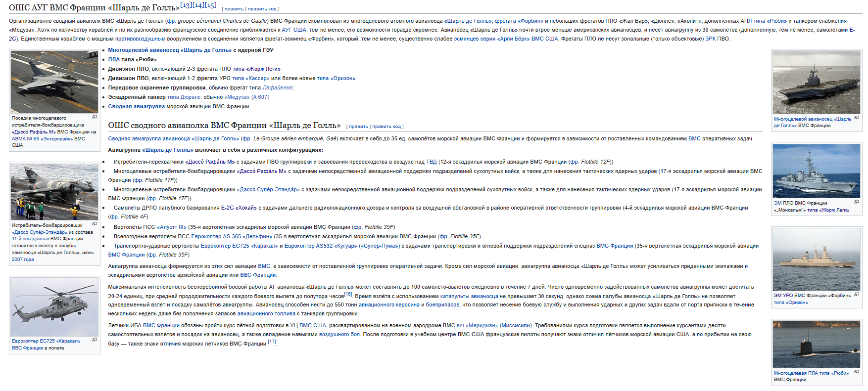This screenshot has width=868, height=391.
Task: Open 'типа Дюранс' tanker link
Action: tap(184, 97)
